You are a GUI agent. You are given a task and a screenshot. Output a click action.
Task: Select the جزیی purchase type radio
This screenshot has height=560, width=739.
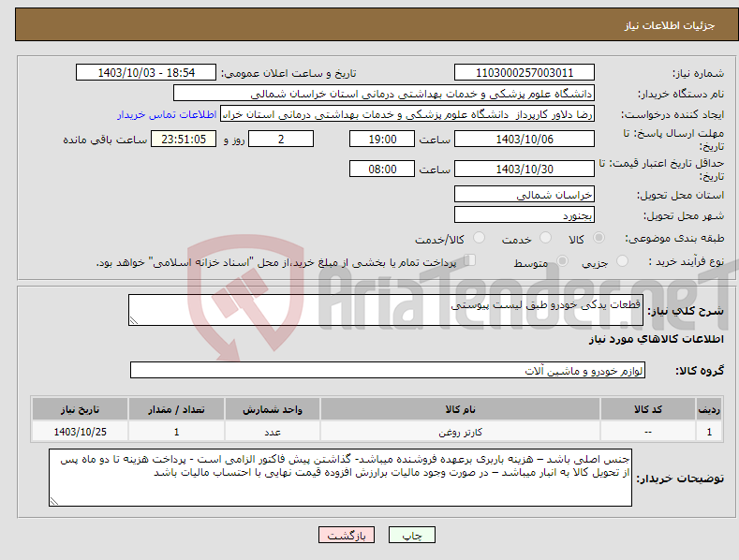[622, 261]
